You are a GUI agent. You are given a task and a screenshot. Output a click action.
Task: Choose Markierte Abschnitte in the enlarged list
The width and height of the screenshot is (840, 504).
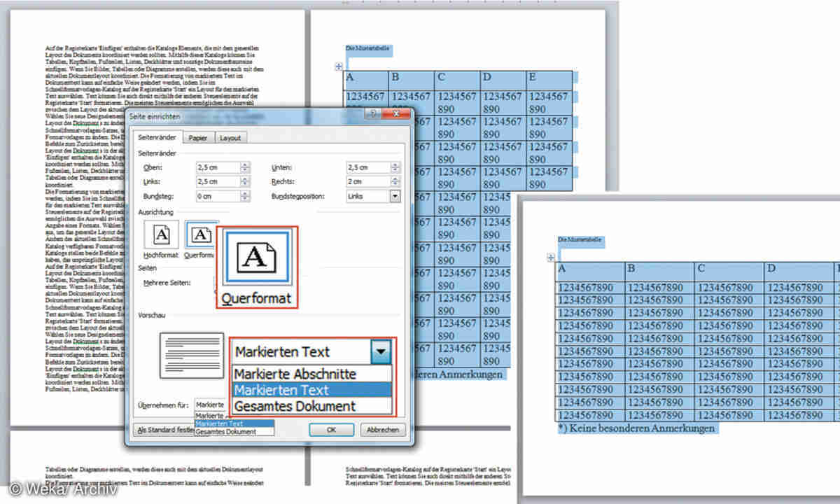(295, 374)
